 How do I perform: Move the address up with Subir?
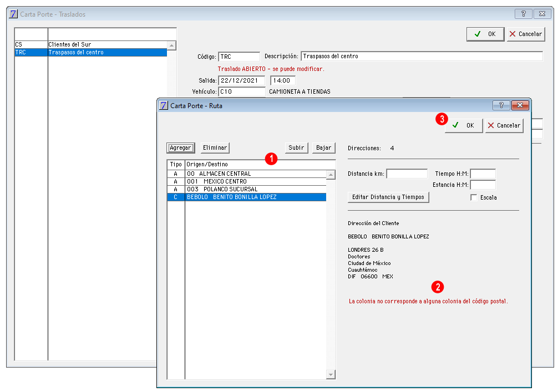point(296,147)
